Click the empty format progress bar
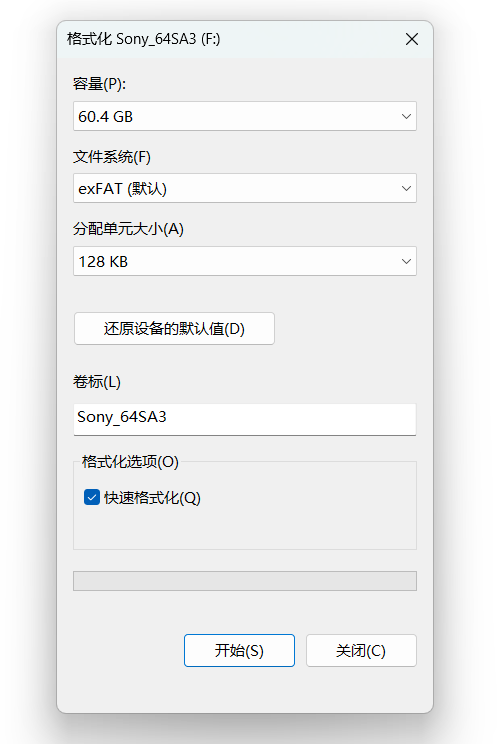The width and height of the screenshot is (498, 744). [245, 581]
